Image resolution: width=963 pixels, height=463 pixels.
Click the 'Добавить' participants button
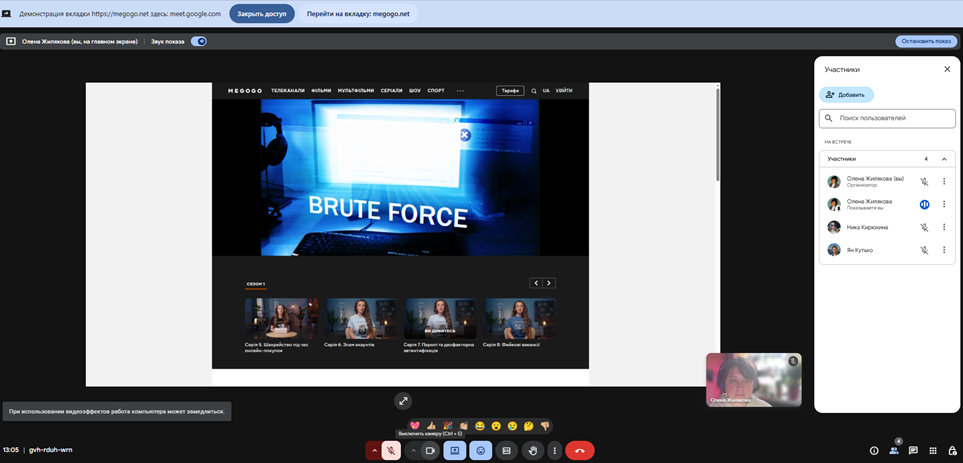coord(846,95)
